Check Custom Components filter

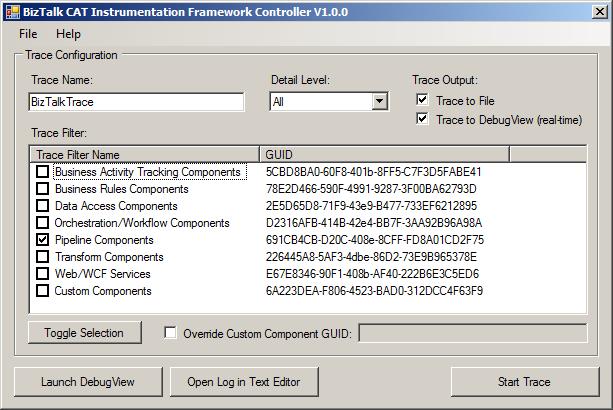coord(43,291)
